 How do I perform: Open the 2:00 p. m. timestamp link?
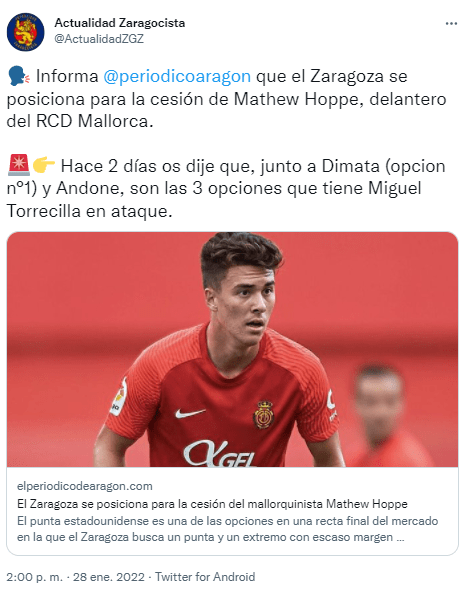[35, 577]
